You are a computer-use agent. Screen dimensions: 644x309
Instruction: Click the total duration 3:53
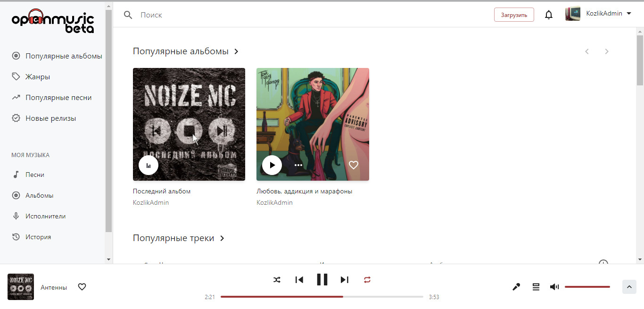434,297
